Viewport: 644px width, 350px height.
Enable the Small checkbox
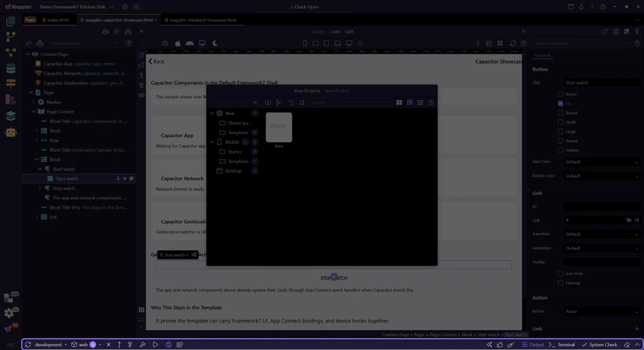click(x=560, y=122)
